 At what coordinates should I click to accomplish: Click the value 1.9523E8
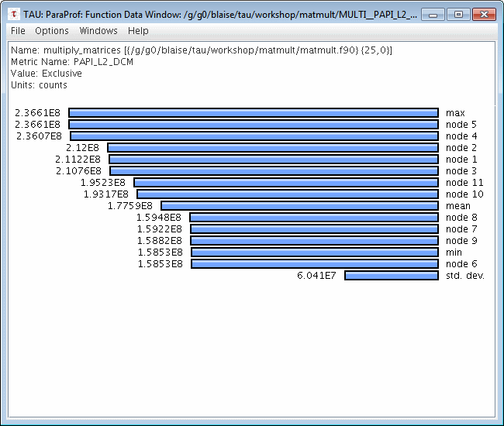[103, 183]
